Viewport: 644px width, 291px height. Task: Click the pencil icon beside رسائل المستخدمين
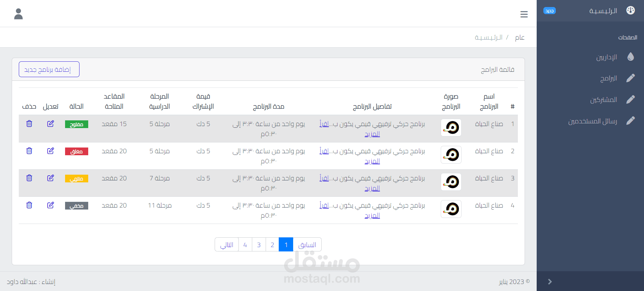[x=631, y=121]
